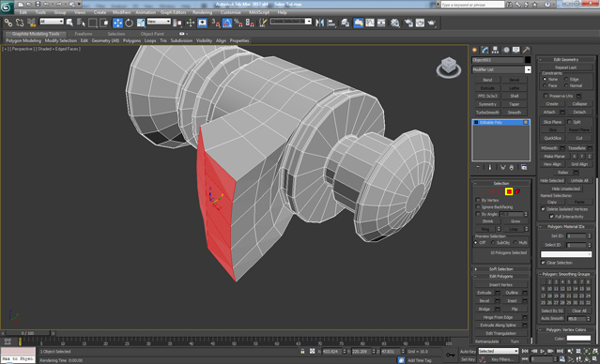Screen dimensions: 600x364
Task: Click the Render teapot icon
Action: pos(432,23)
